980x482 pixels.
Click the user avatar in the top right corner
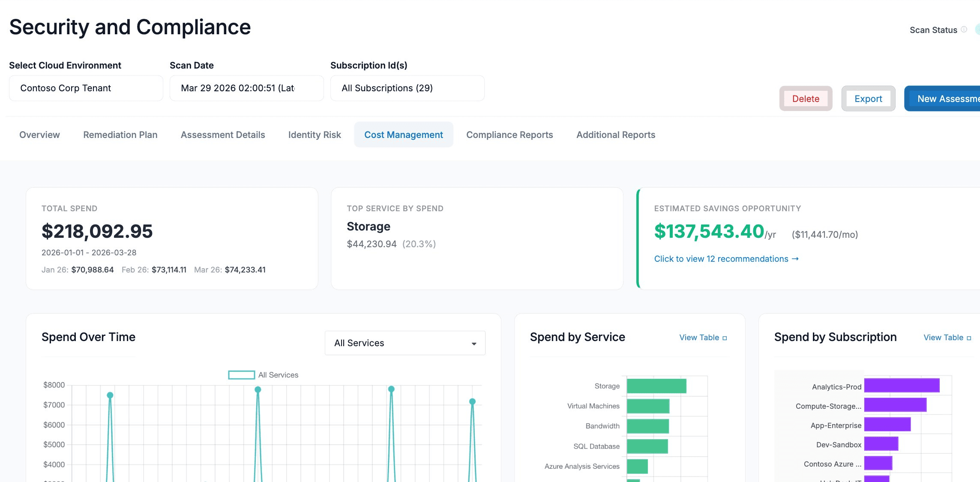977,29
